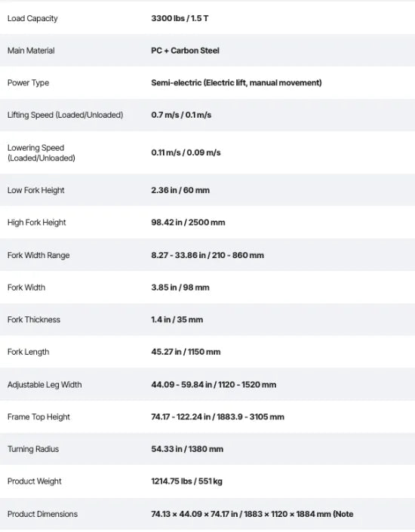415x532 pixels.
Task: Select the Semi-electric power type value
Action: (236, 83)
